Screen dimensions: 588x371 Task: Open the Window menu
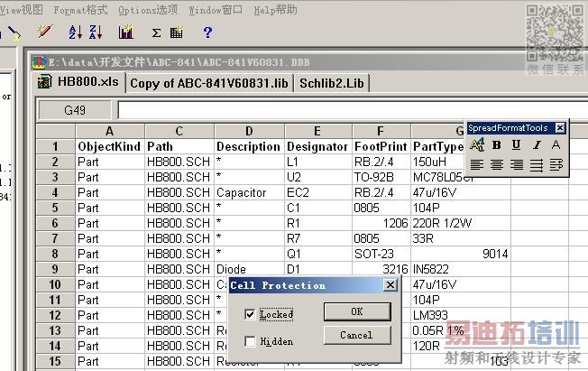(216, 10)
